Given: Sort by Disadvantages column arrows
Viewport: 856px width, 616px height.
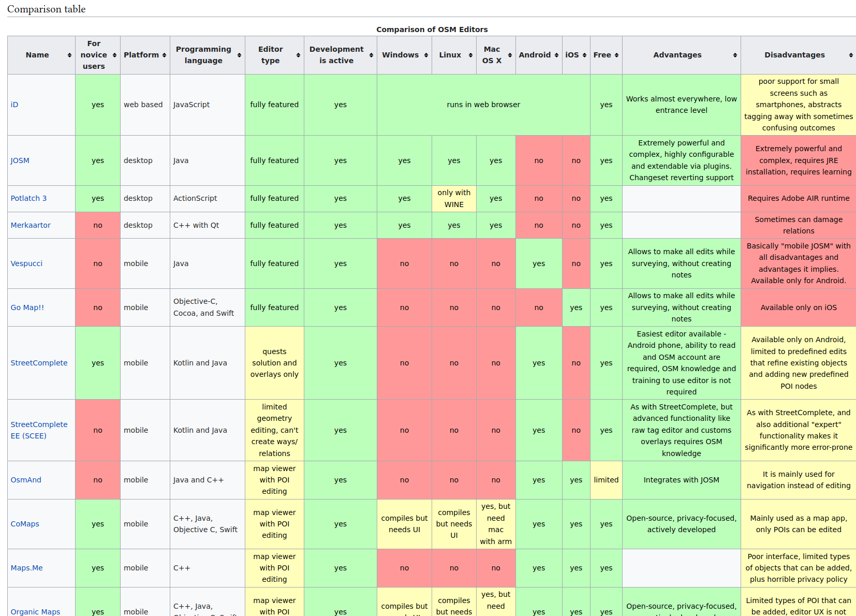Looking at the screenshot, I should [x=850, y=55].
